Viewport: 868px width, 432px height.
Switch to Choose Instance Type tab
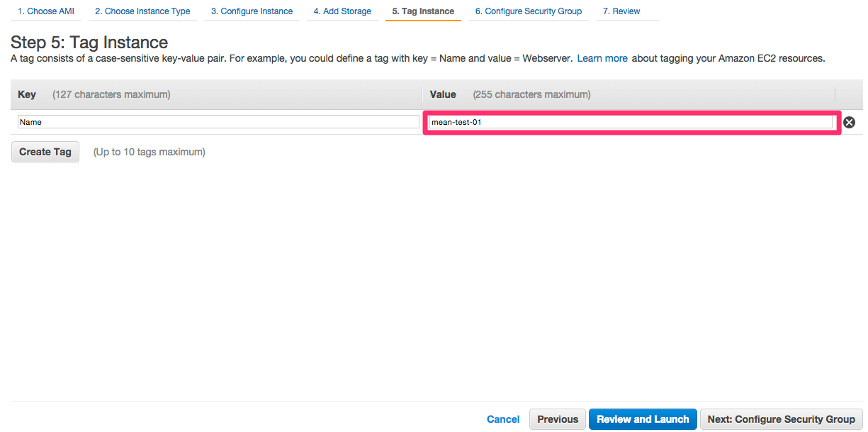click(x=142, y=11)
